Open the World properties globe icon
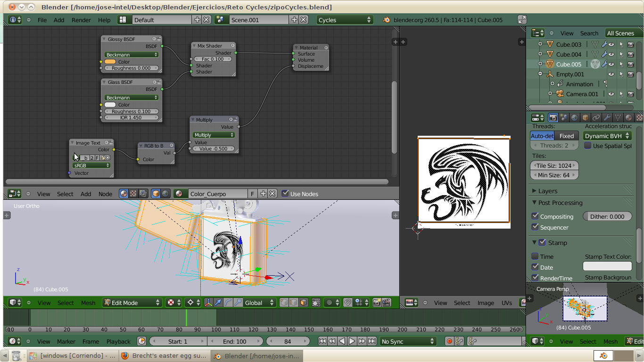The image size is (644, 362). (x=575, y=118)
